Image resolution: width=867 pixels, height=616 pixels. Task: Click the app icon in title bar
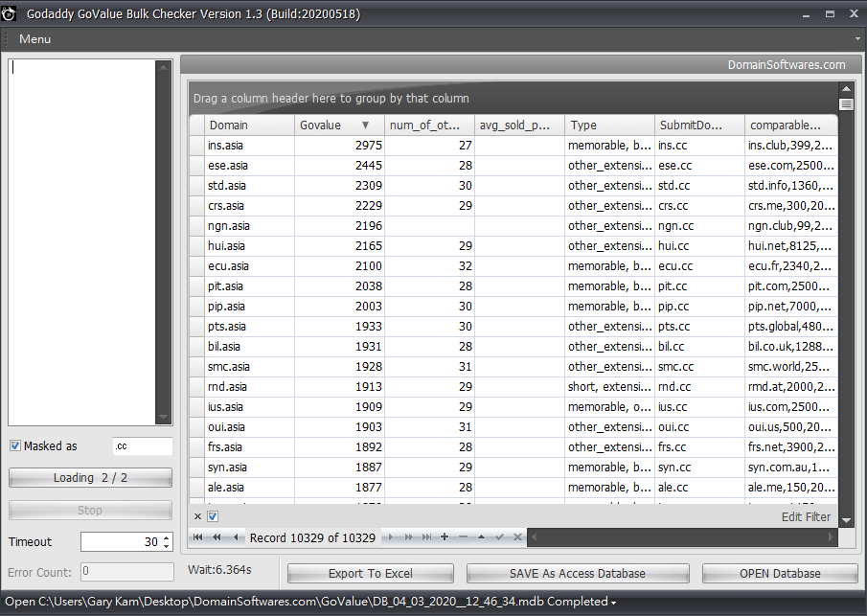coord(9,13)
